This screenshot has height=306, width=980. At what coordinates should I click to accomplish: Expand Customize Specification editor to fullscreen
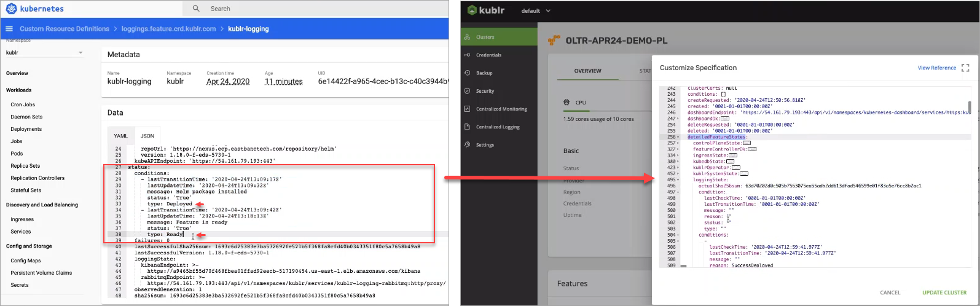click(x=965, y=68)
